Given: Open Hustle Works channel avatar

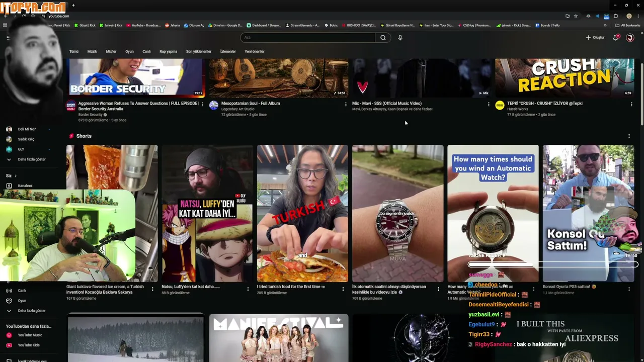Looking at the screenshot, I should [500, 105].
